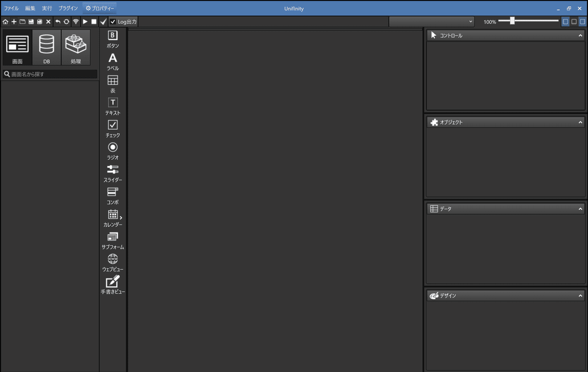
Task: Click the large checkmark validate icon
Action: click(x=103, y=22)
